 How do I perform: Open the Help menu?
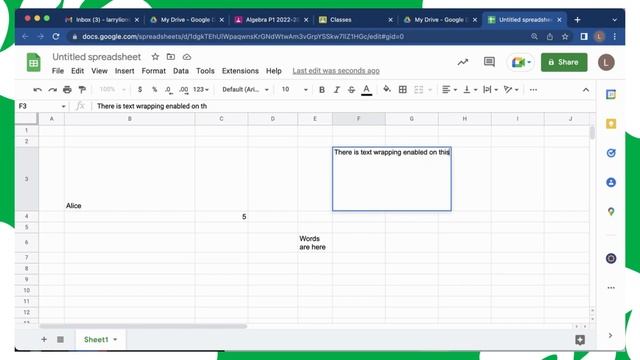[x=274, y=71]
